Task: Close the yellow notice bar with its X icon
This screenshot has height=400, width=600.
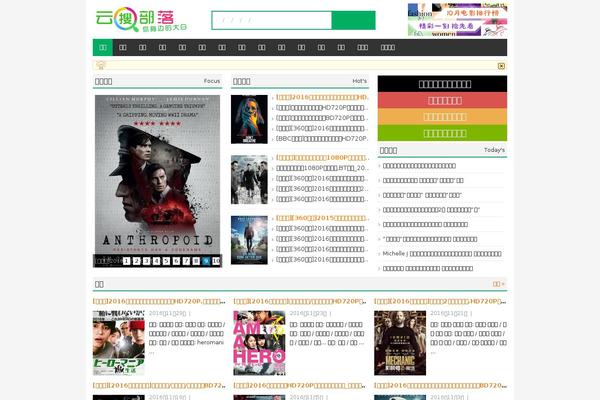Action: [501, 66]
